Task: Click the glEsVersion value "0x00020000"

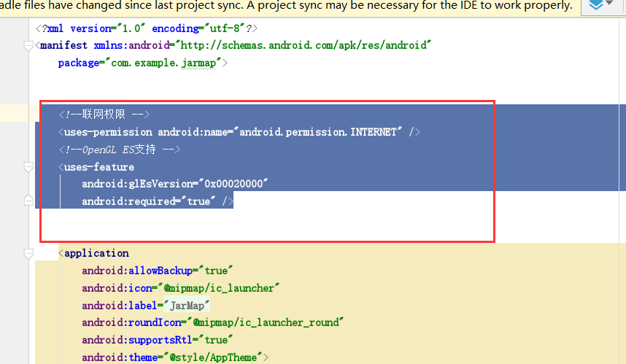Action: (233, 184)
